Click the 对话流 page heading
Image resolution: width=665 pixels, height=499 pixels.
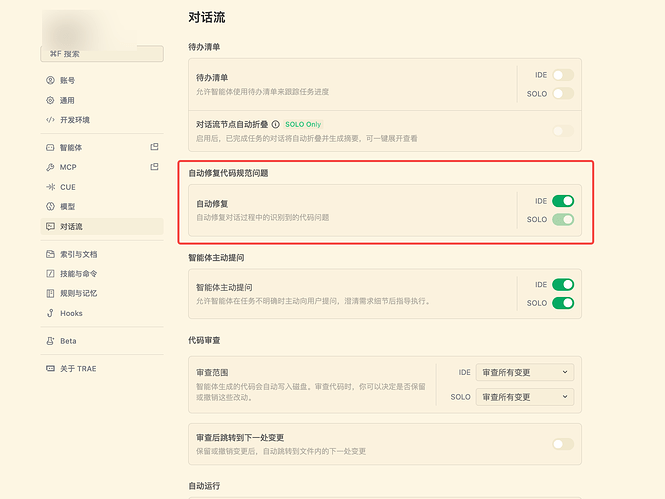point(207,17)
